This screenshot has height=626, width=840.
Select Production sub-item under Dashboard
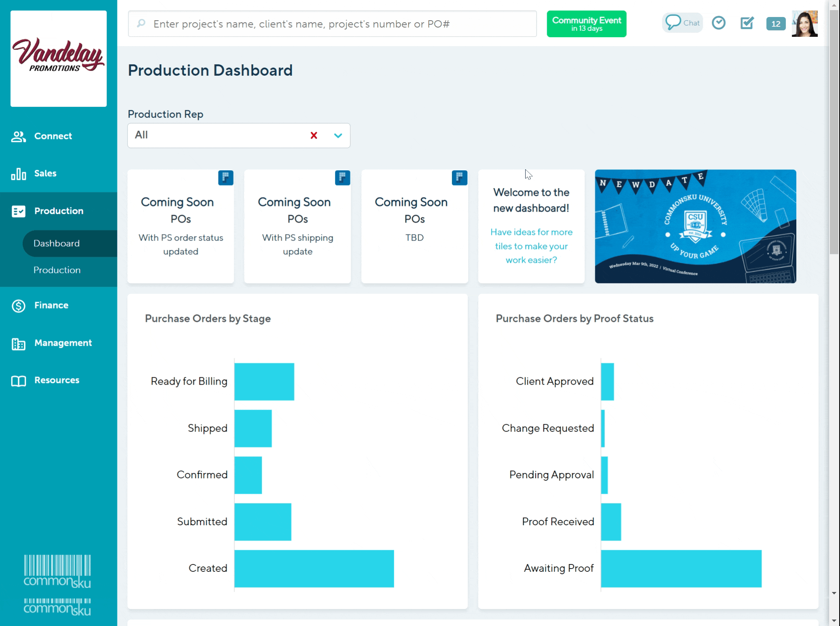click(57, 270)
